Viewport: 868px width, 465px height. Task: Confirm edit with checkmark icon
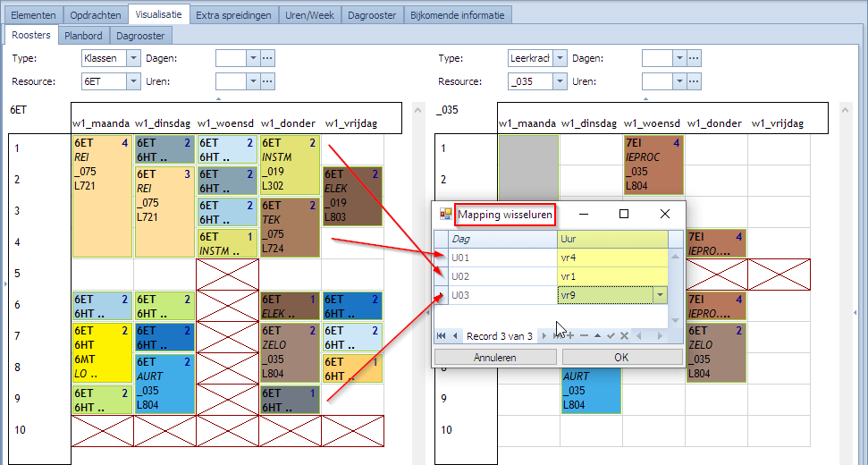coord(611,335)
